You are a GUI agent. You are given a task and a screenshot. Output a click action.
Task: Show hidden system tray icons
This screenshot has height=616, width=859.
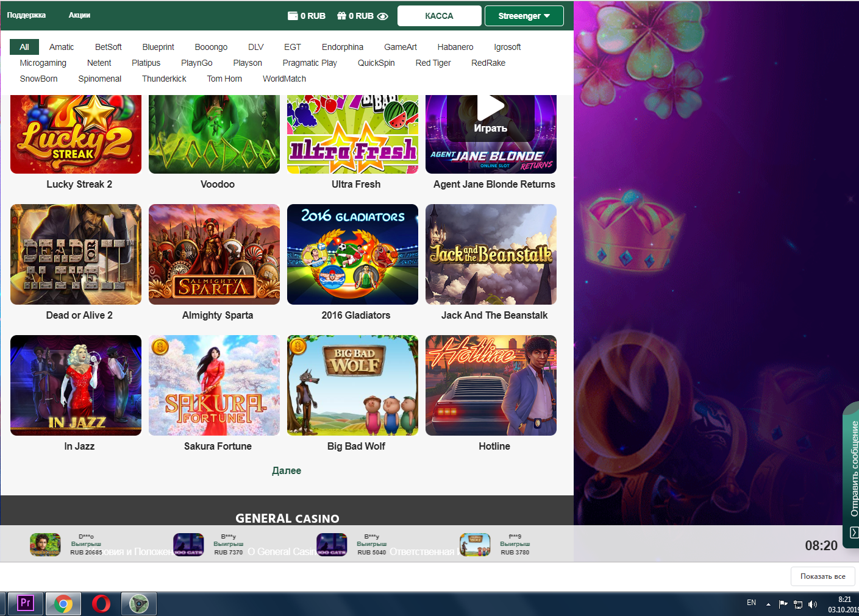coord(768,604)
